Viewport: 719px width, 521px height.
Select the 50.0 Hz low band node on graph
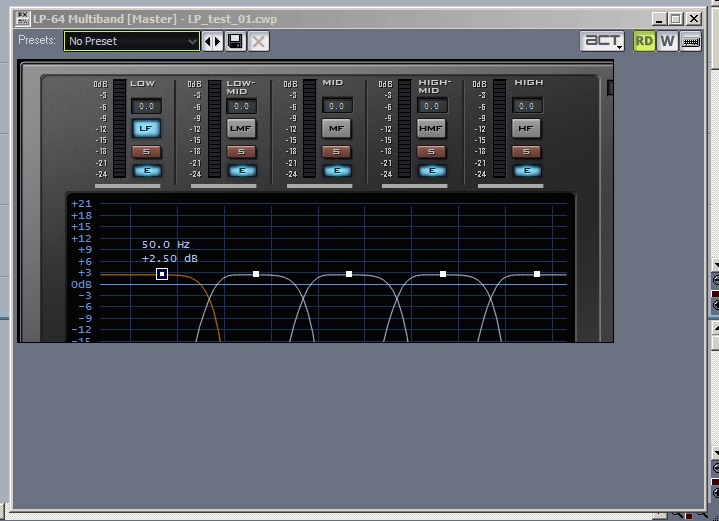point(162,274)
